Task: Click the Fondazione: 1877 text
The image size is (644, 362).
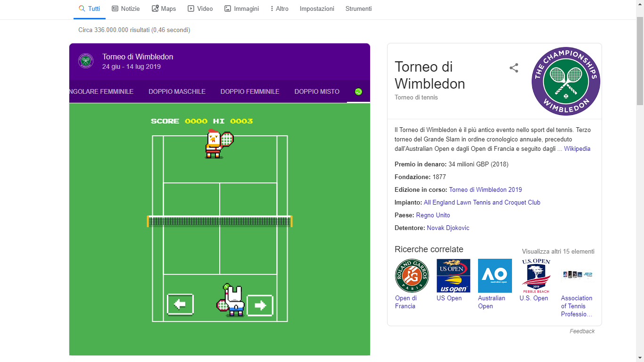Action: point(420,177)
